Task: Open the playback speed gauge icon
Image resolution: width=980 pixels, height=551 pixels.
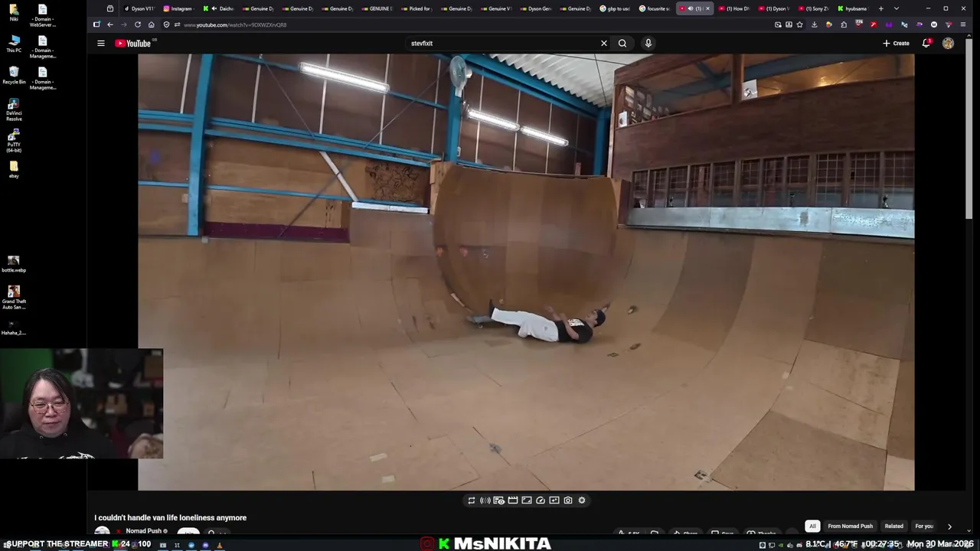Action: pyautogui.click(x=541, y=500)
